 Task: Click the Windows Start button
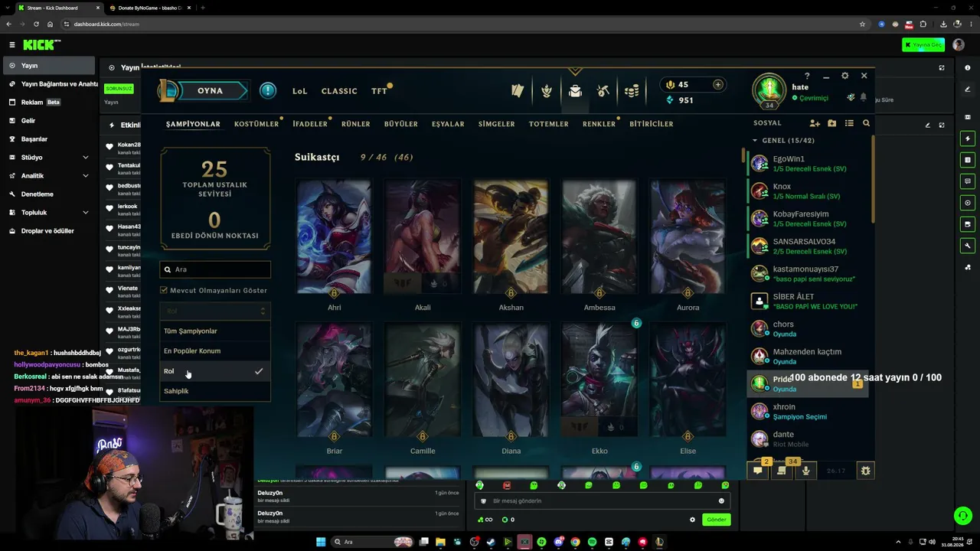(321, 542)
